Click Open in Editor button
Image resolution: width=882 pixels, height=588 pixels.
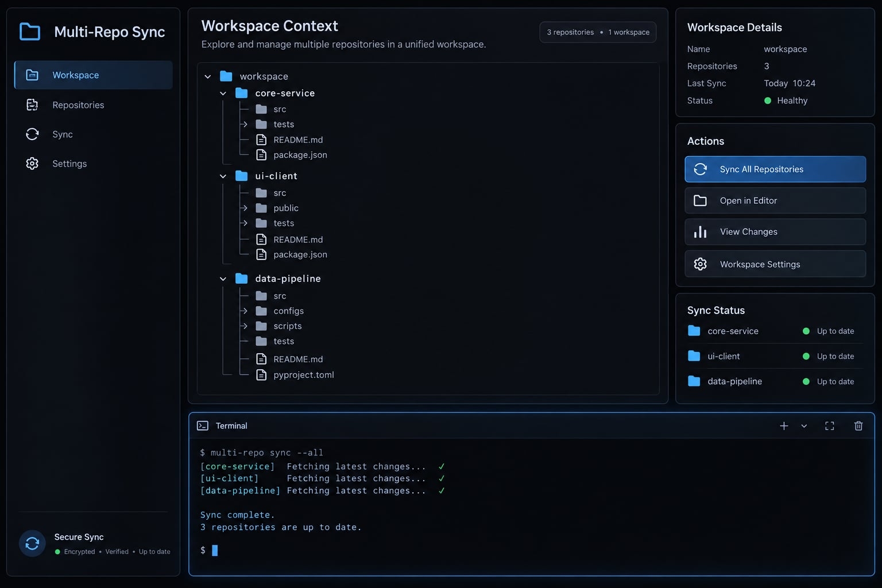[775, 200]
